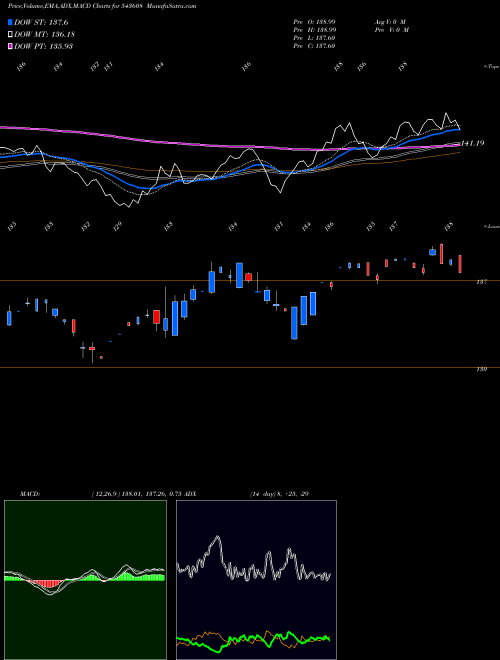Click the 141.19 EMA price label
Screen dimensions: 500x660
[473, 144]
